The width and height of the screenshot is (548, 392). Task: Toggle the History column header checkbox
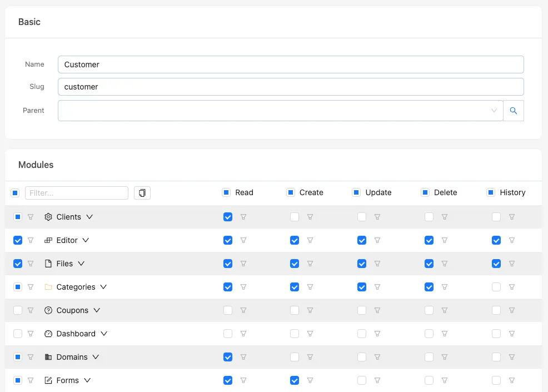[491, 192]
